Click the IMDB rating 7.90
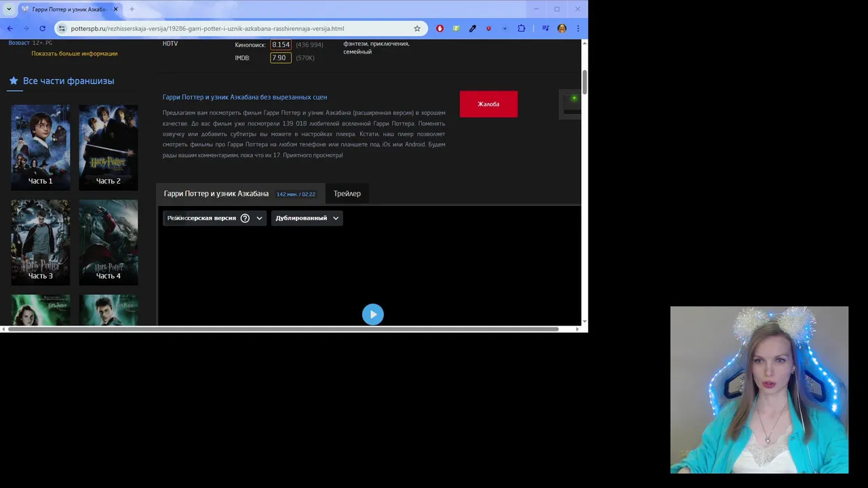This screenshot has width=868, height=488. click(x=281, y=58)
